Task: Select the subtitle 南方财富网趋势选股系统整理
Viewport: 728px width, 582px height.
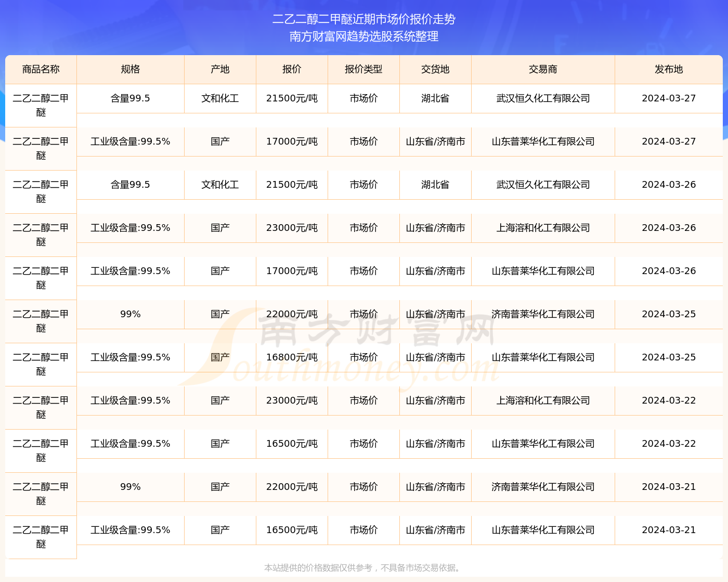Action: 364,36
